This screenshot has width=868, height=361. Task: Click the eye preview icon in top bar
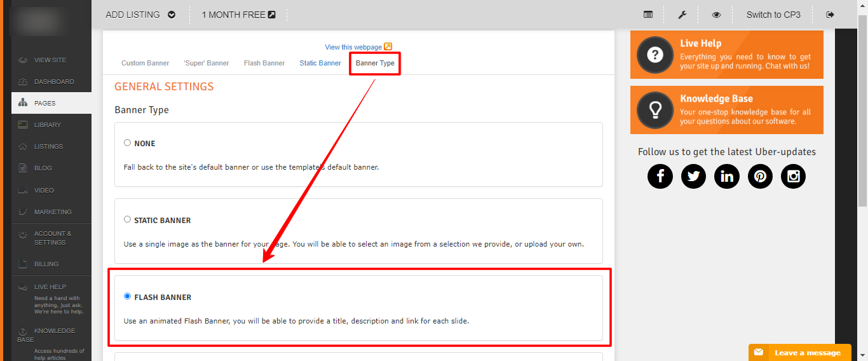pyautogui.click(x=716, y=15)
